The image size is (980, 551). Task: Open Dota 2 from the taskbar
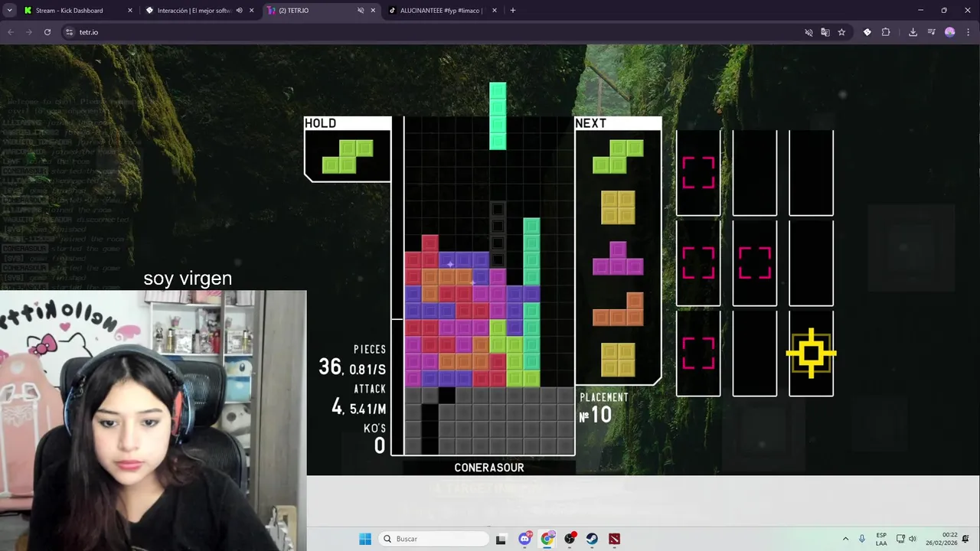click(614, 539)
